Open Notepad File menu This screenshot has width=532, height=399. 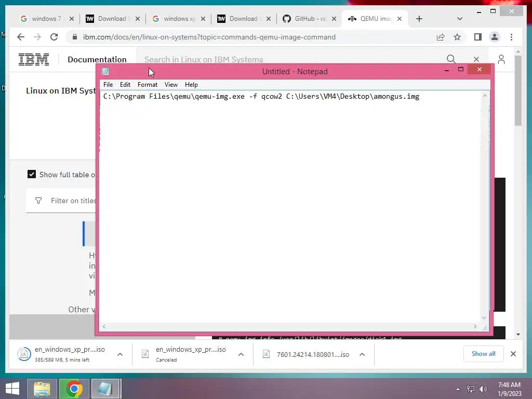[108, 85]
